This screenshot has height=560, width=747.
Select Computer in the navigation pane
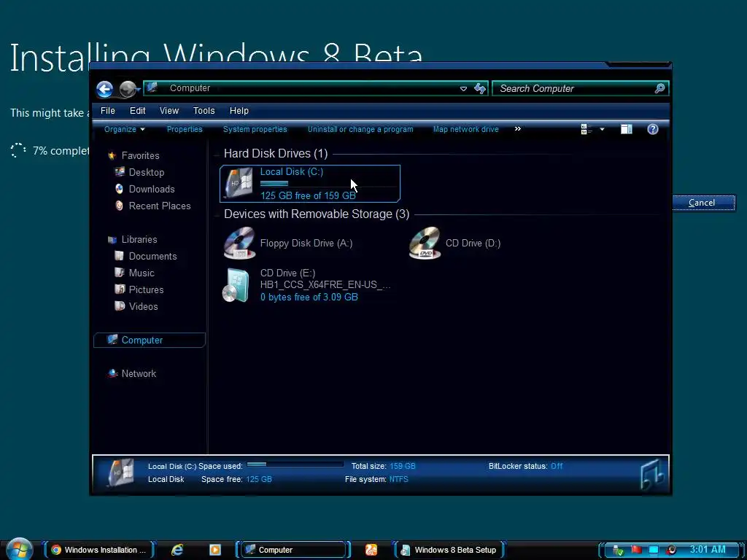click(150, 340)
